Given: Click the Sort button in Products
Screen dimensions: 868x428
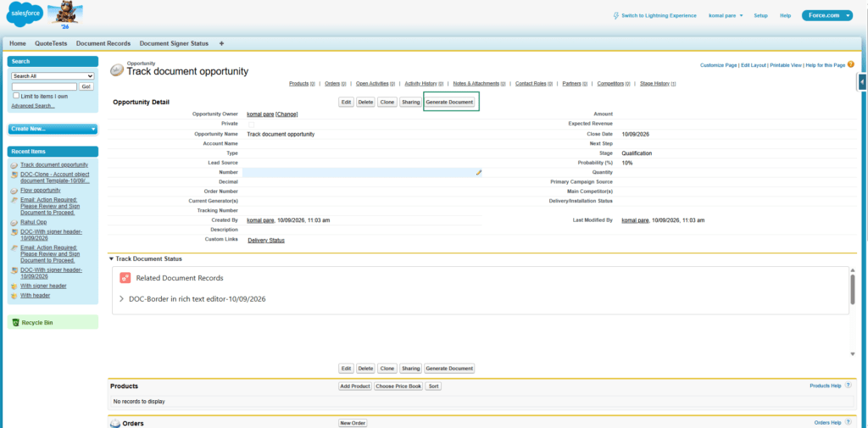Looking at the screenshot, I should (x=433, y=386).
